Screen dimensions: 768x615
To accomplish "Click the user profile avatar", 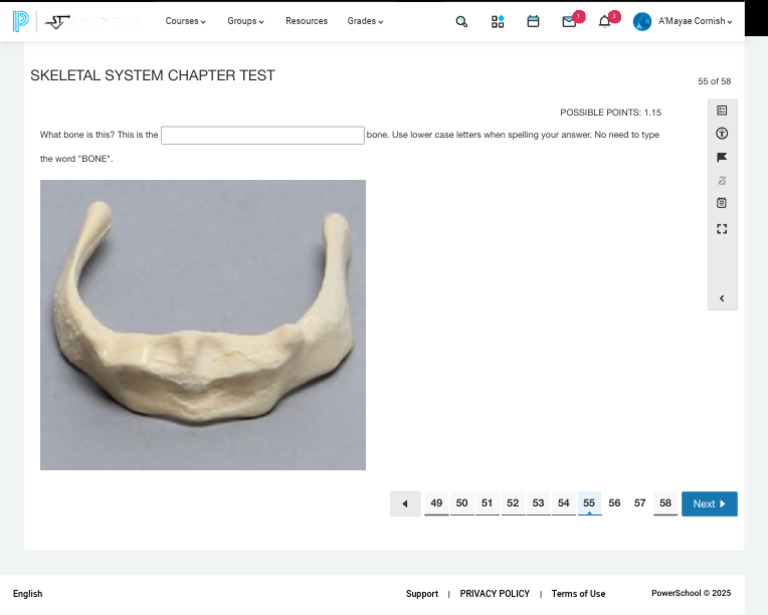I will [x=642, y=22].
